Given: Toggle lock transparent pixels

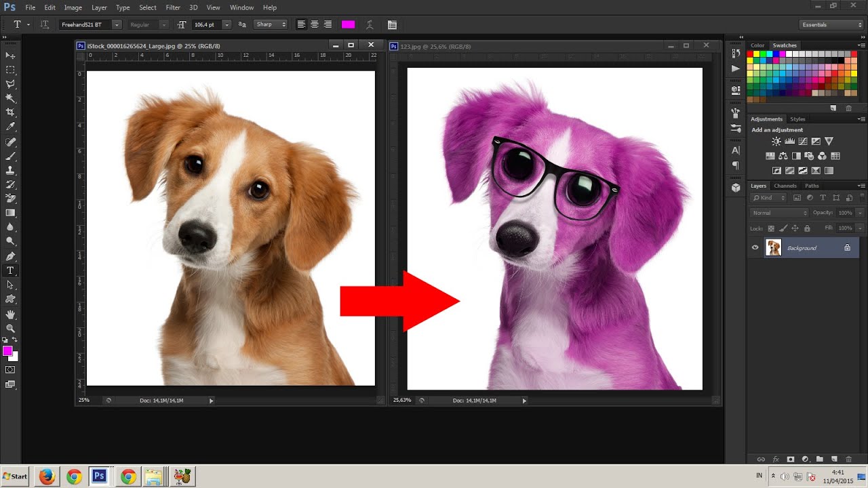Looking at the screenshot, I should [x=771, y=228].
